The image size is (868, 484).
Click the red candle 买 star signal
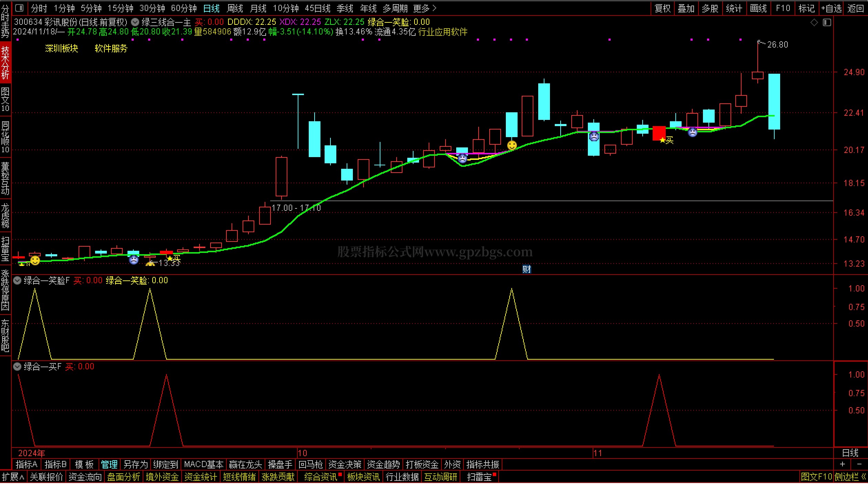[666, 140]
